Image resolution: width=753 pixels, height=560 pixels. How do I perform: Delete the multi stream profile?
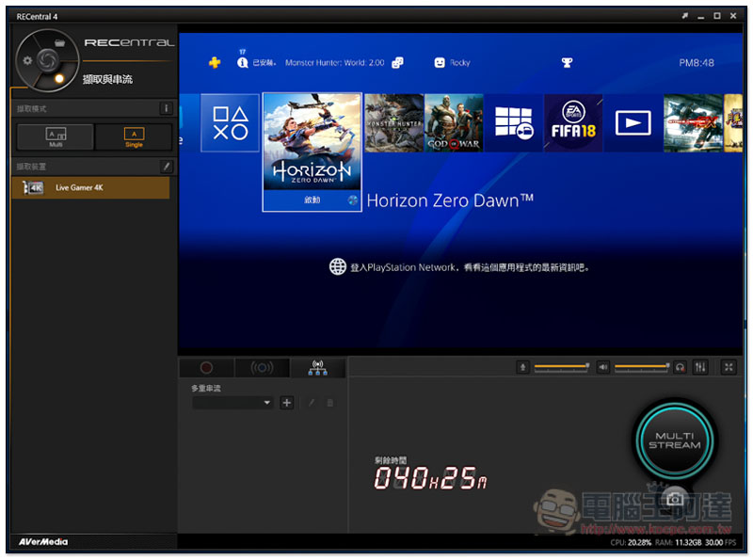(x=330, y=403)
